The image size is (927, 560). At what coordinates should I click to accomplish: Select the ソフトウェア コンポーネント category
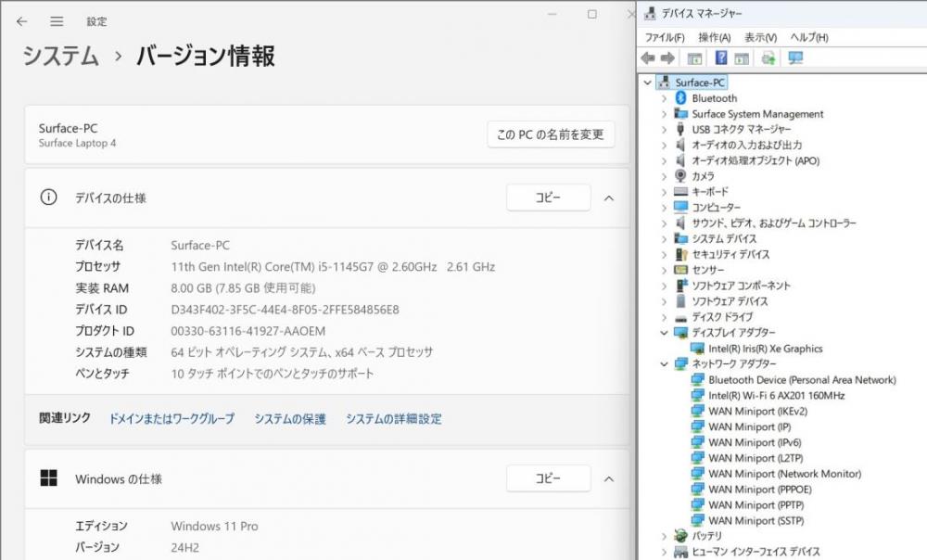pyautogui.click(x=741, y=286)
